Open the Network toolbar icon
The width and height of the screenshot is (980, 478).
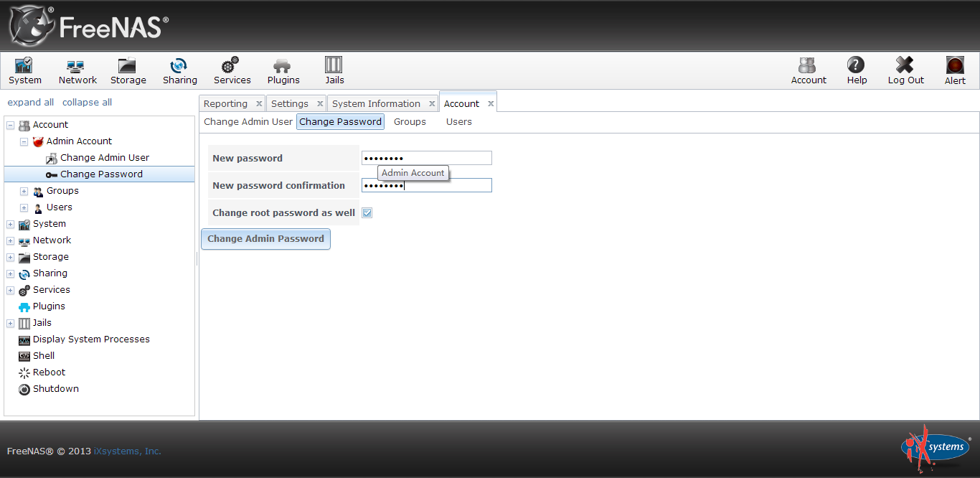pyautogui.click(x=77, y=71)
